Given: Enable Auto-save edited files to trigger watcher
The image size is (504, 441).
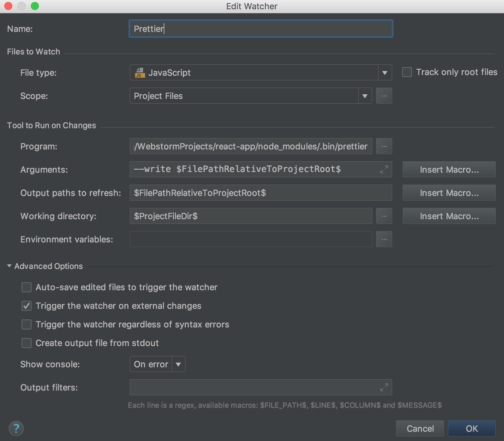Looking at the screenshot, I should (x=27, y=287).
